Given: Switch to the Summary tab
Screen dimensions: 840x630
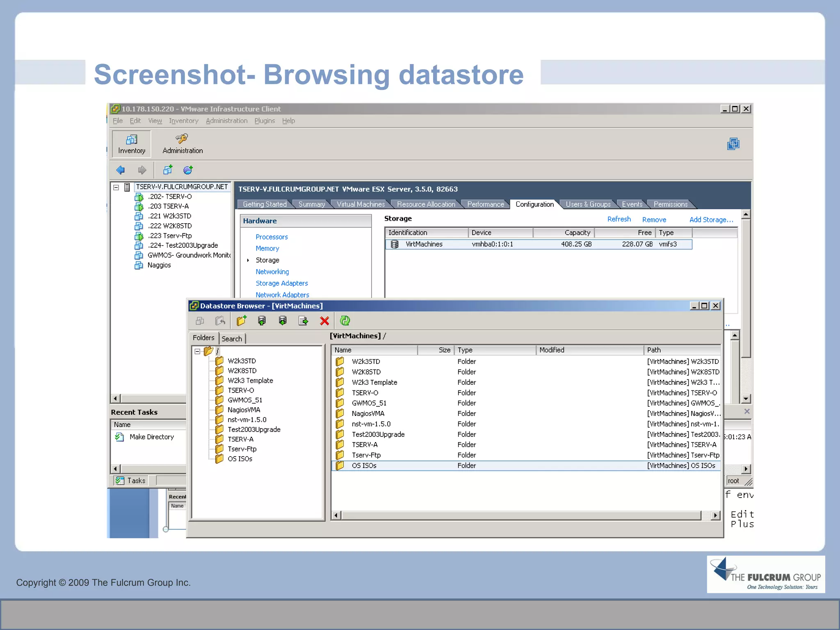Looking at the screenshot, I should (312, 204).
